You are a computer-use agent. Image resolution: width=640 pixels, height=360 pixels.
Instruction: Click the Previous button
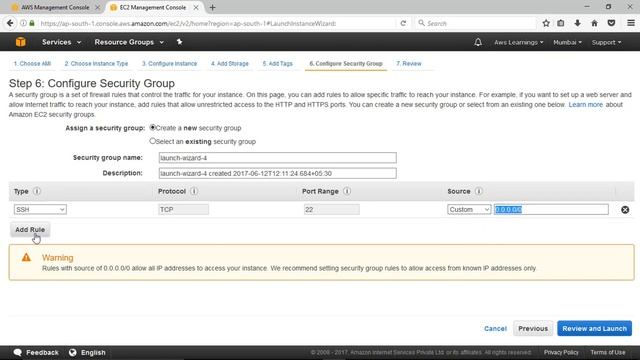click(x=533, y=328)
